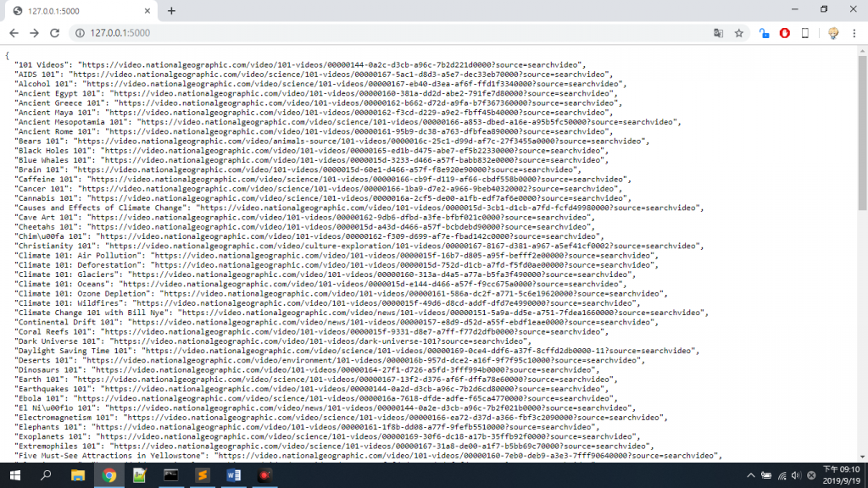Open the blue extension icon in toolbar
The image size is (868, 488).
[x=764, y=33]
